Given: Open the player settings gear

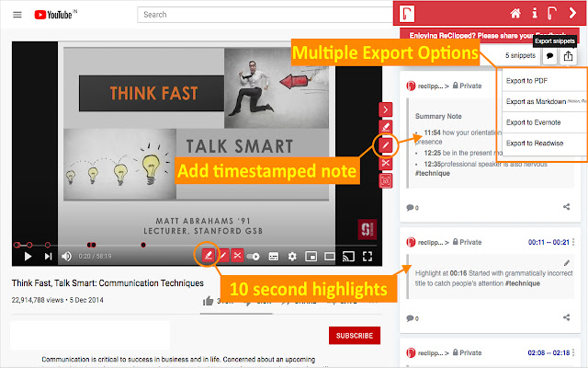Looking at the screenshot, I should 292,257.
